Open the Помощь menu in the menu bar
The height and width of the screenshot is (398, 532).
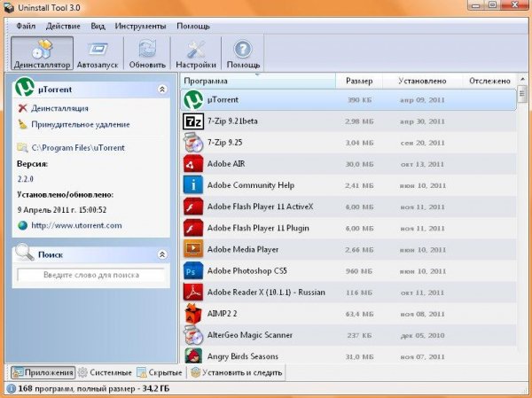(193, 26)
